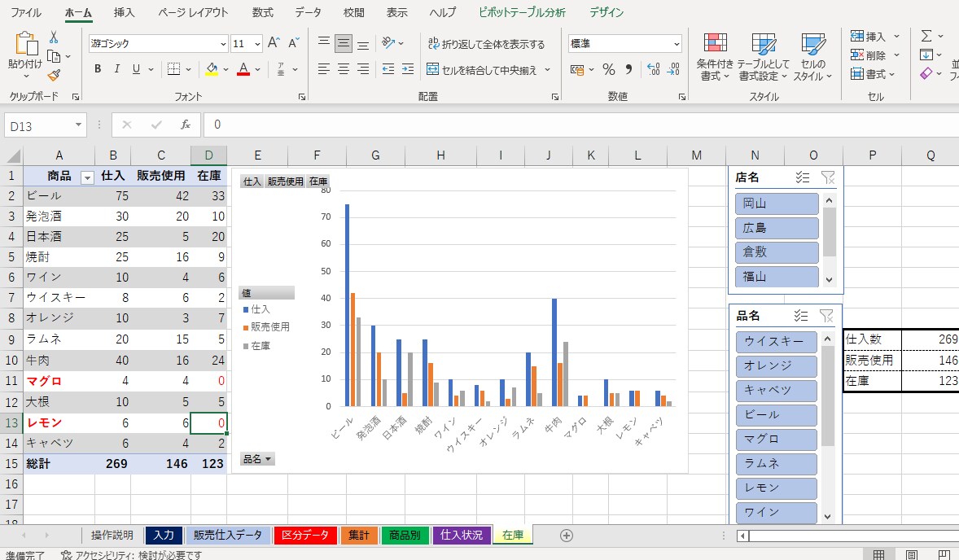Clear the filter on the 店名 slicer

[827, 177]
